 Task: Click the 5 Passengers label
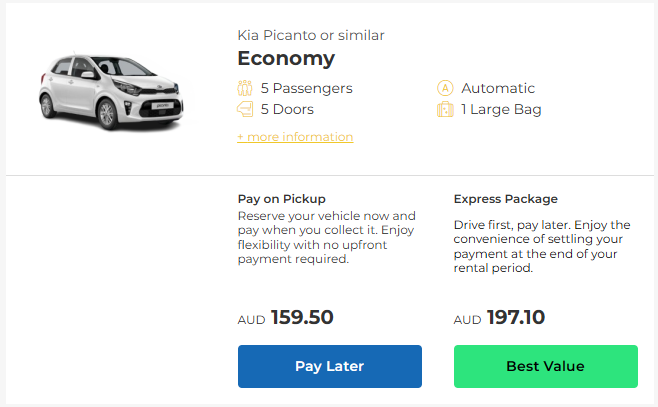coord(306,88)
